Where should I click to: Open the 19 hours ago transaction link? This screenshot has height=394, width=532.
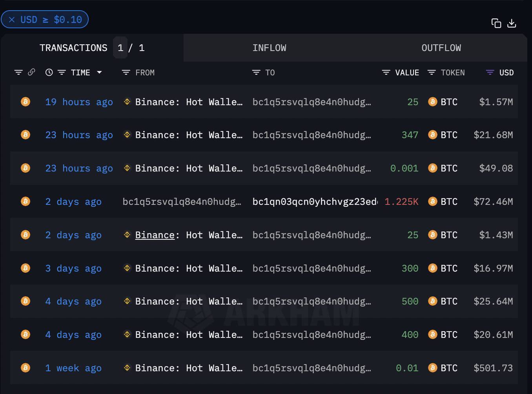tap(79, 102)
